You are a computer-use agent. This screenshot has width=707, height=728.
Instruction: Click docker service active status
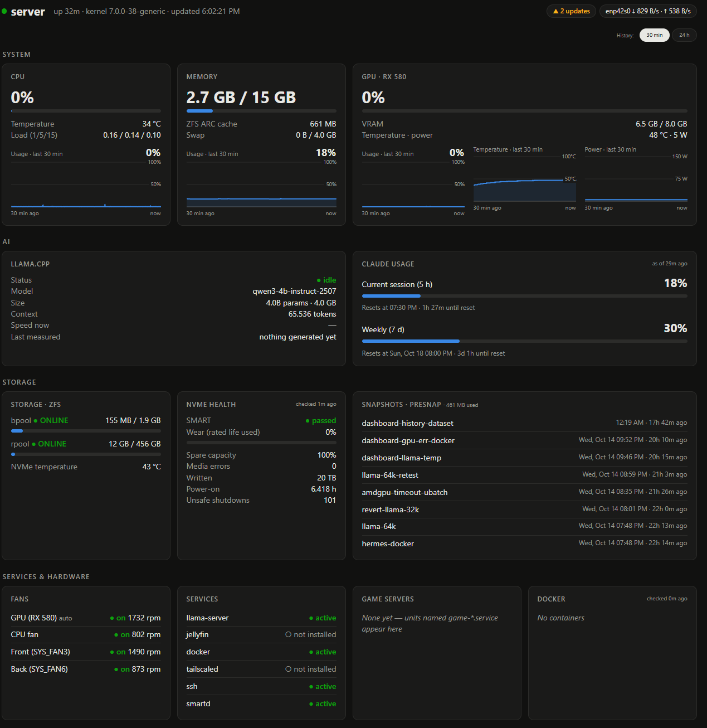(x=323, y=652)
